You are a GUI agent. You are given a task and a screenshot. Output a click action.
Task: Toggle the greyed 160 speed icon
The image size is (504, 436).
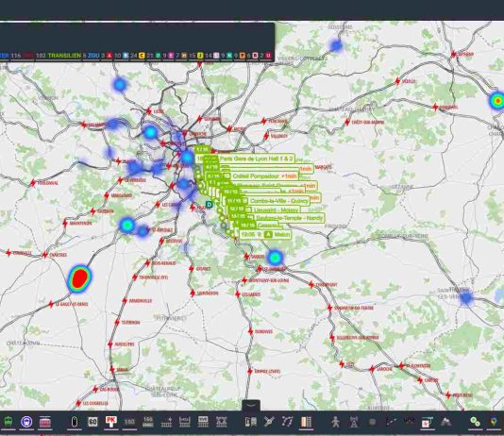coord(129,422)
